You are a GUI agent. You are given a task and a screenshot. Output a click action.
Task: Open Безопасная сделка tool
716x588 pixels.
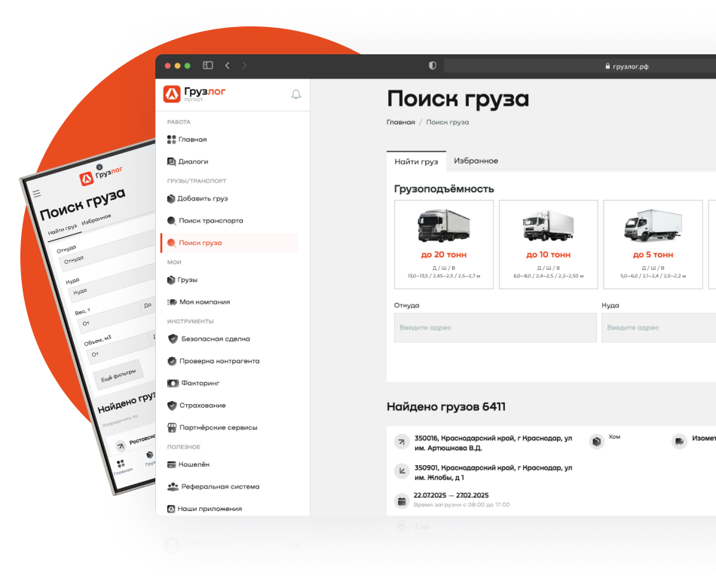(x=214, y=339)
